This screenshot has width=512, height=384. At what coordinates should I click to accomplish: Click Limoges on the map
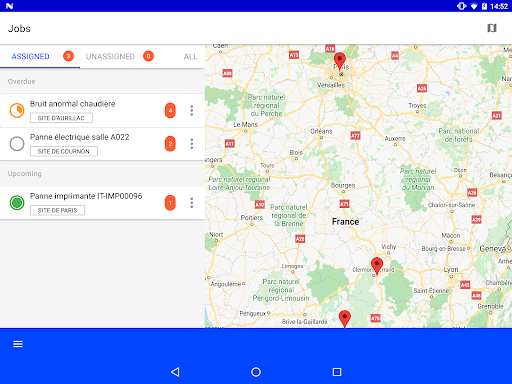pos(292,266)
